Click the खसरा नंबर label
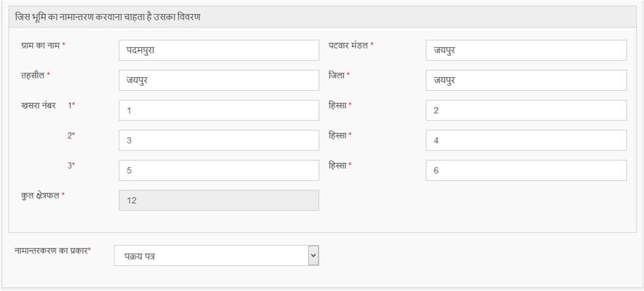 (x=38, y=105)
